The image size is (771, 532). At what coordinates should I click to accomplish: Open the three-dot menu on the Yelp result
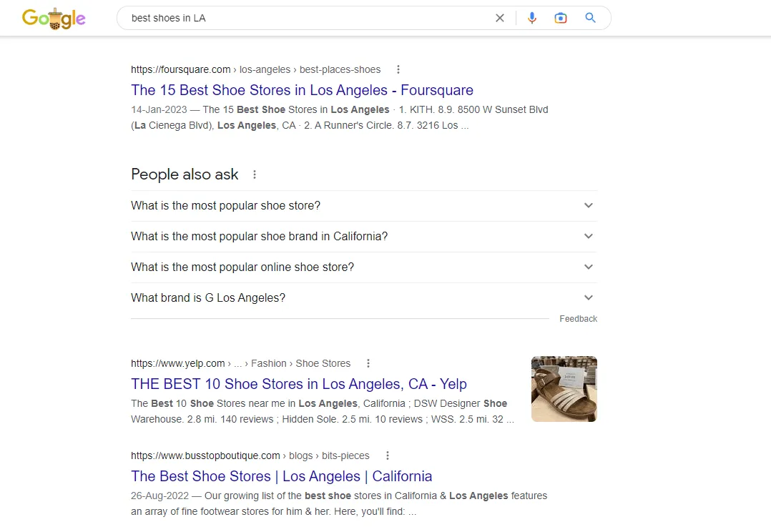pos(368,363)
